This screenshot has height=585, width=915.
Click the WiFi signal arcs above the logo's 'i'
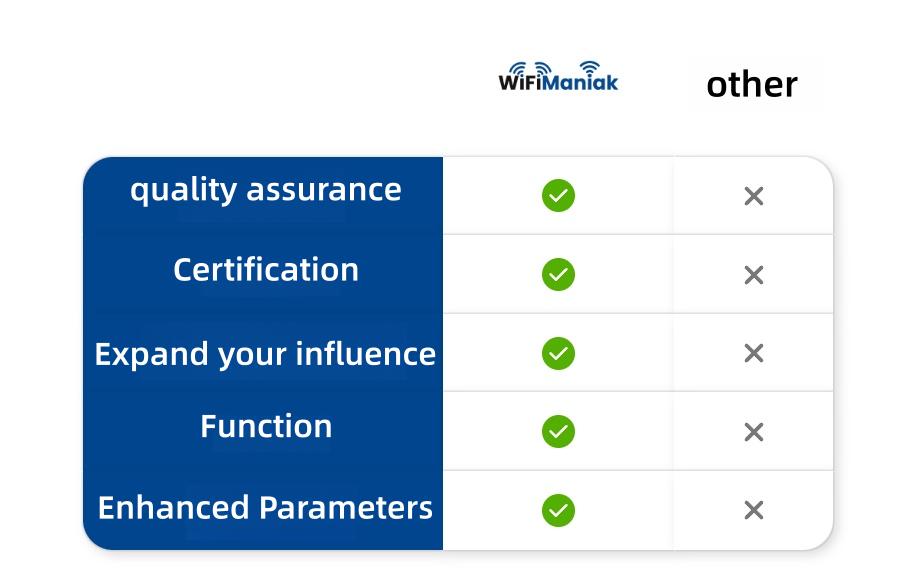[590, 66]
